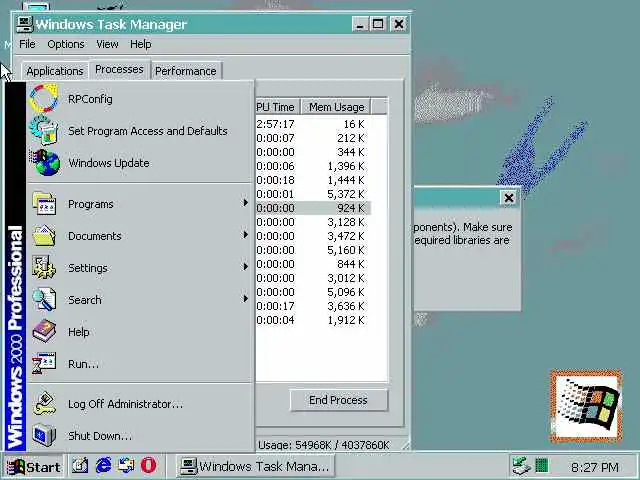Select the process using 3,472 K
The width and height of the screenshot is (640, 480).
point(313,236)
